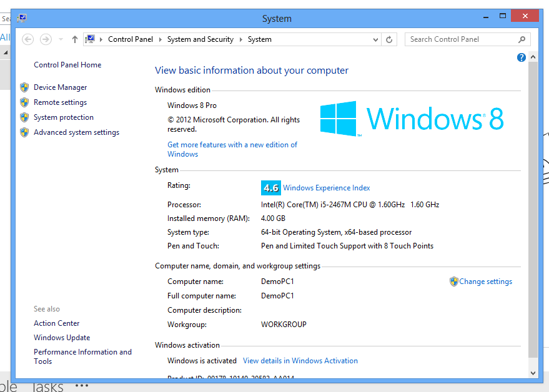Open the recent locations dropdown arrow
The image size is (549, 392).
click(x=61, y=39)
